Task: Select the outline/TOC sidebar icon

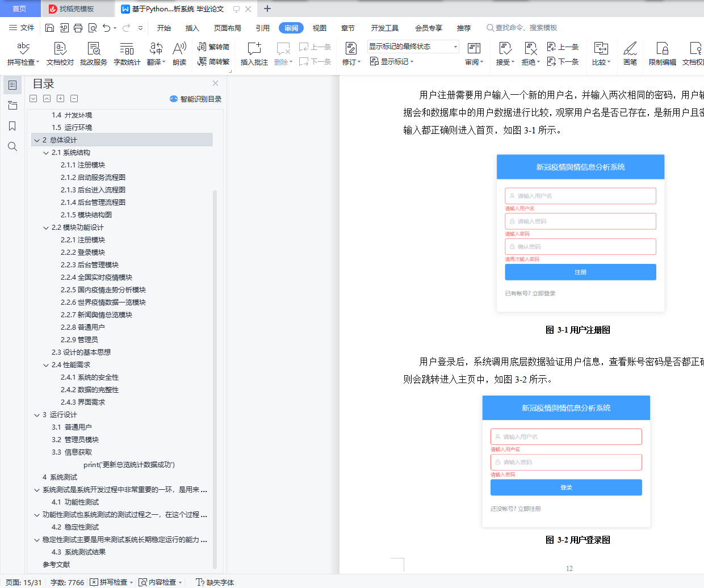Action: (x=12, y=85)
